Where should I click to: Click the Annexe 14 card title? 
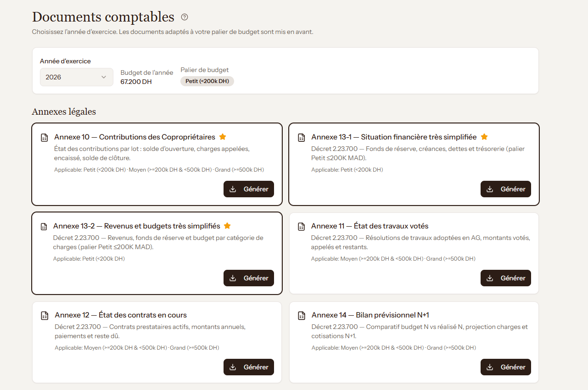[x=370, y=315]
